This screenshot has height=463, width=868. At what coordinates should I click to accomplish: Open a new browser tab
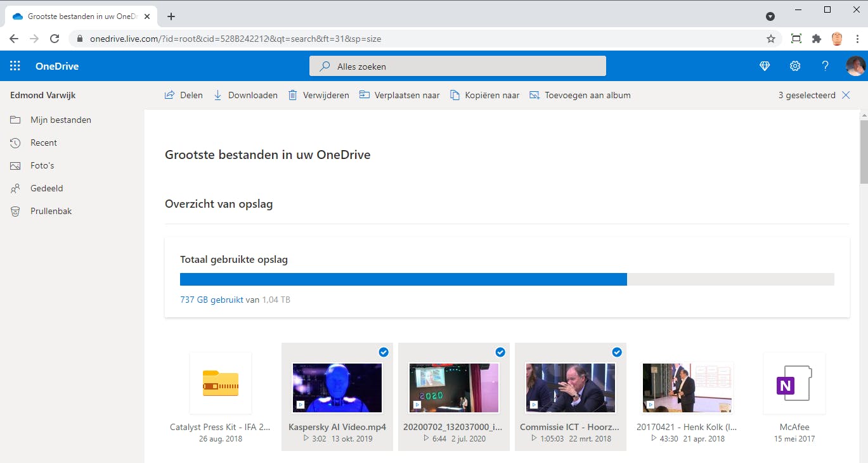click(171, 16)
